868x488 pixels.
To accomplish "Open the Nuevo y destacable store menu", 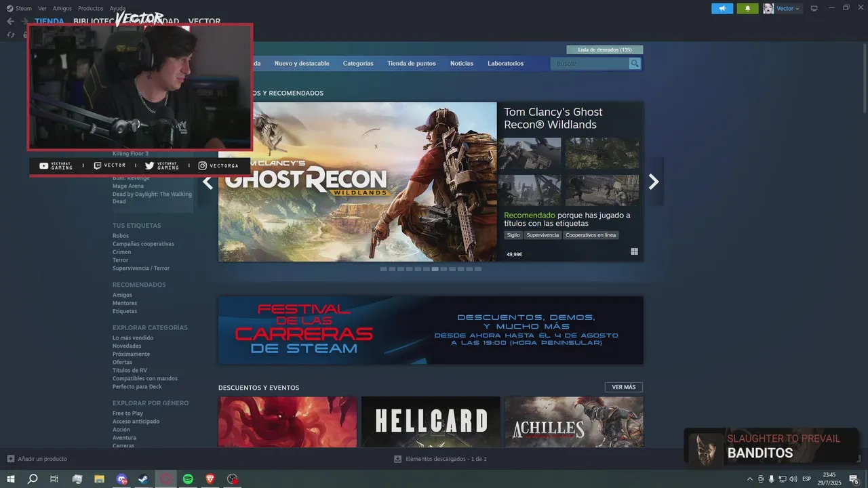I will (302, 64).
